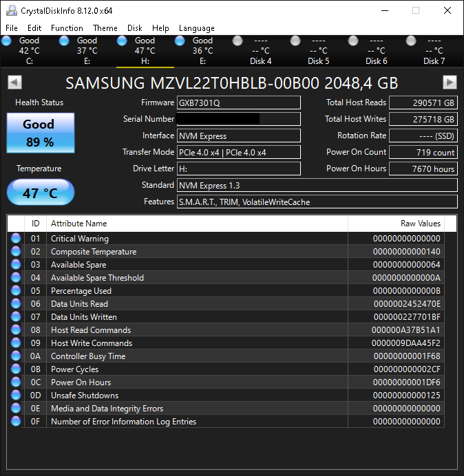Image resolution: width=464 pixels, height=476 pixels.
Task: Click the Interface field NVM Express
Action: tap(239, 136)
